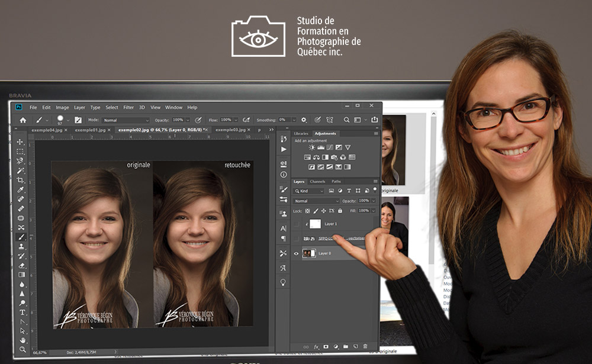Select the Eyedropper tool

click(21, 189)
